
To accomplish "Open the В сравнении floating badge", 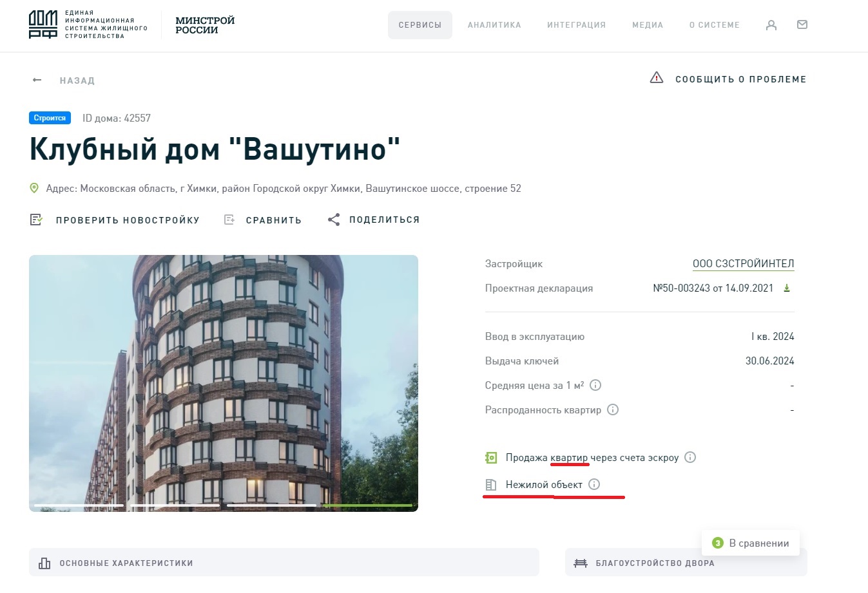I will click(751, 543).
